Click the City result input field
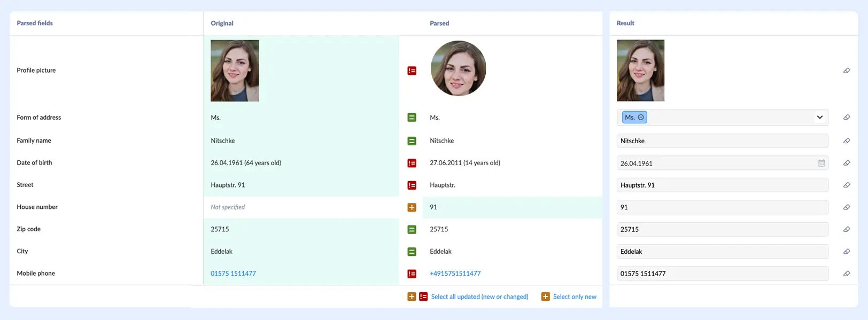The width and height of the screenshot is (868, 320). pos(722,252)
